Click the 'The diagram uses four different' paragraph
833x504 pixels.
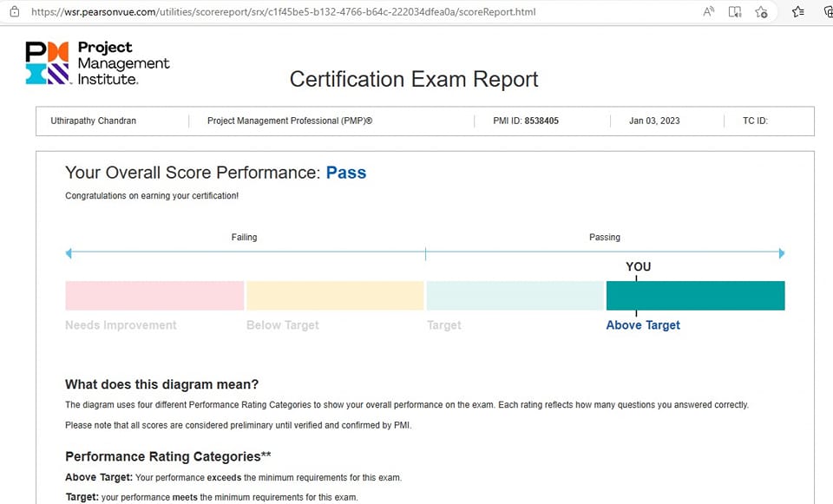(x=407, y=405)
